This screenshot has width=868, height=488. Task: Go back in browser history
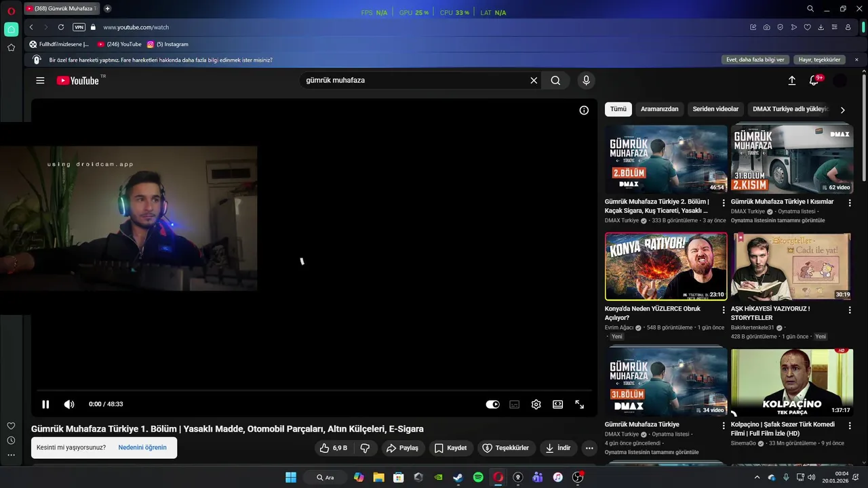[x=31, y=27]
